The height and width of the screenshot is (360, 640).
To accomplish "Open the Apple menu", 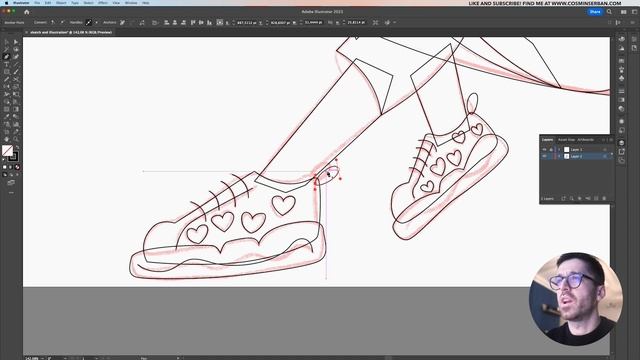I will tap(6, 3).
